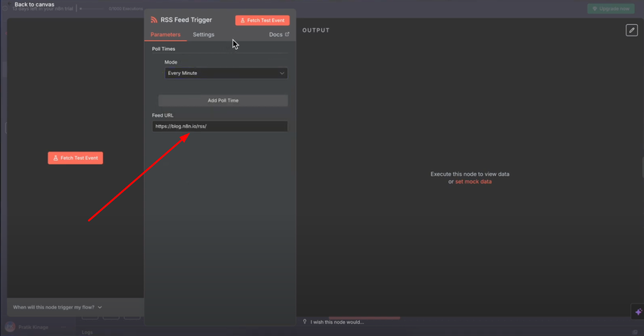
Task: Click the edit pencil icon in the Output panel
Action: point(632,30)
